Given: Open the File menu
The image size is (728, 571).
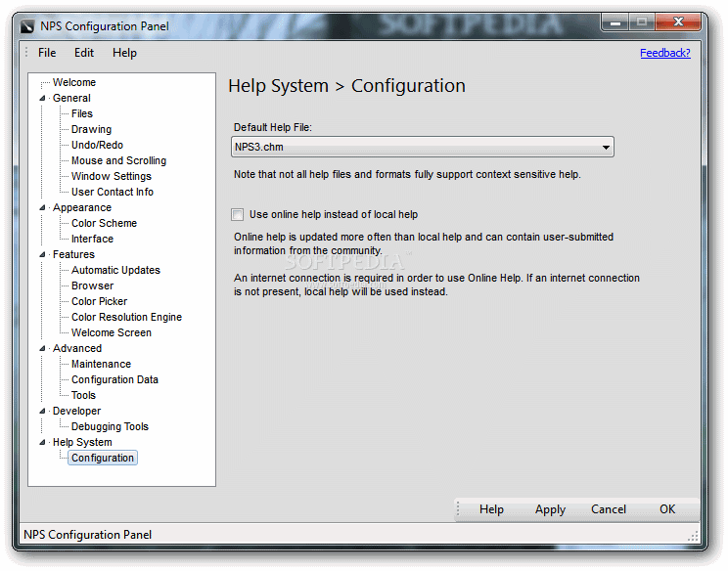Looking at the screenshot, I should coord(47,53).
